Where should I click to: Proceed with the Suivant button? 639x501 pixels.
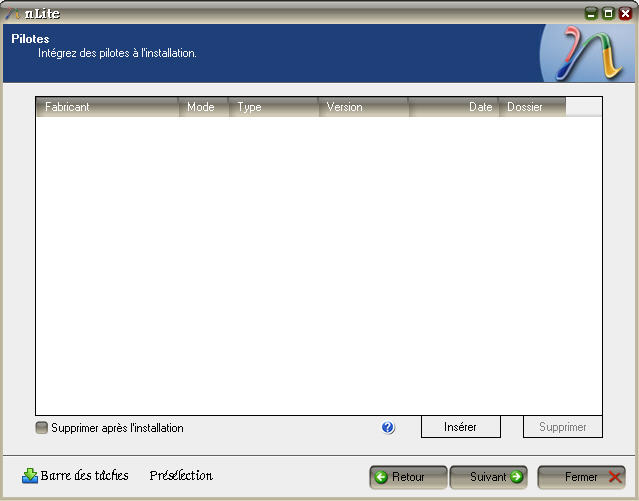pyautogui.click(x=489, y=477)
